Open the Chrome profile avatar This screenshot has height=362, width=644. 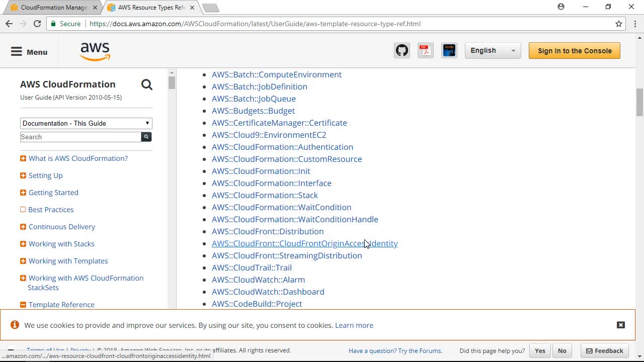point(561,7)
